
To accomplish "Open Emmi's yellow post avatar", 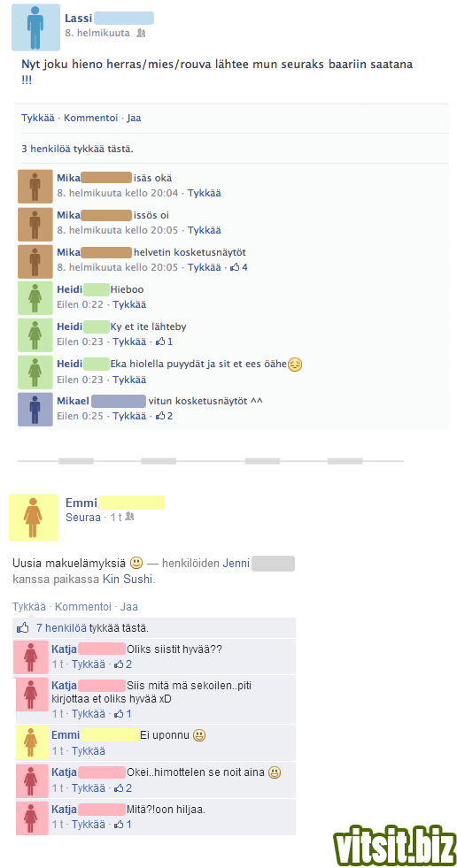I will 34,517.
